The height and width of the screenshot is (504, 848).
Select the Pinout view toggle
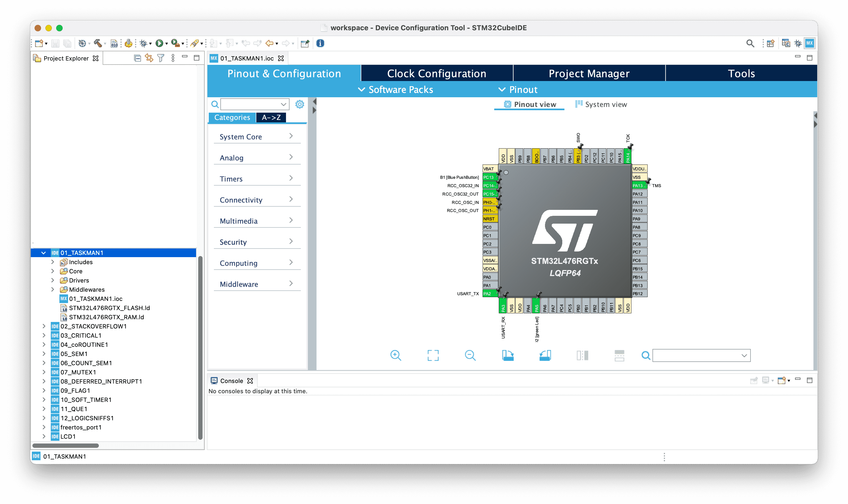(530, 104)
